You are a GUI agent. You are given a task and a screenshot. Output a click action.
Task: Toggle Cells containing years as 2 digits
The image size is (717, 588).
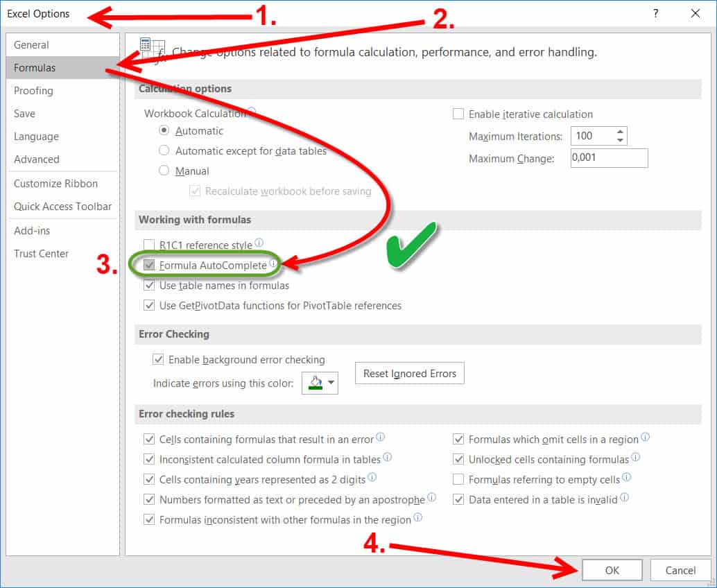[x=149, y=479]
